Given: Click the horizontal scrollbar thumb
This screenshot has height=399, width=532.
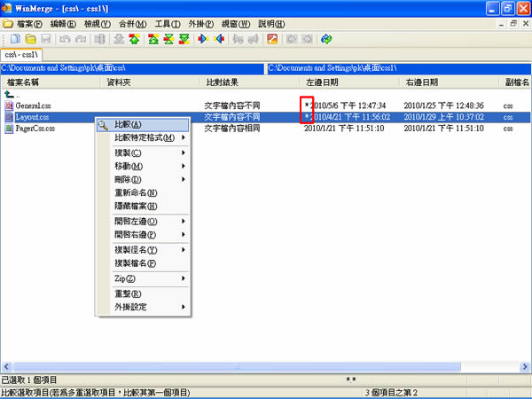Looking at the screenshot, I should [x=237, y=367].
